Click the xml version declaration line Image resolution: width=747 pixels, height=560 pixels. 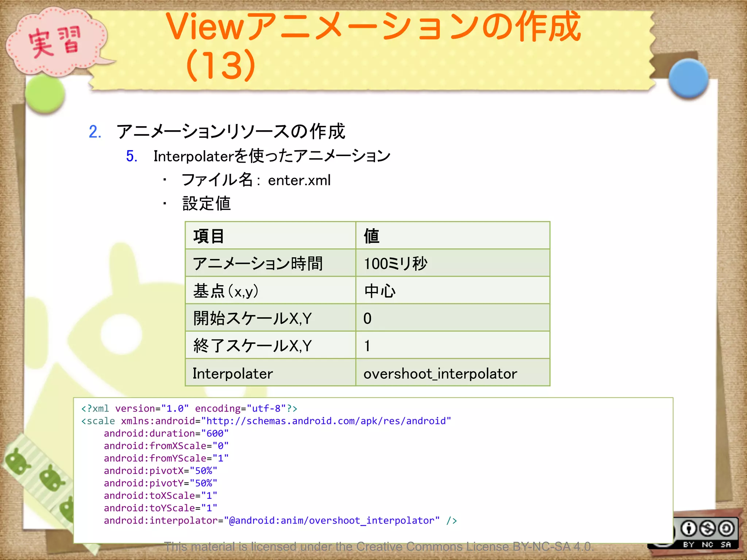(x=189, y=408)
